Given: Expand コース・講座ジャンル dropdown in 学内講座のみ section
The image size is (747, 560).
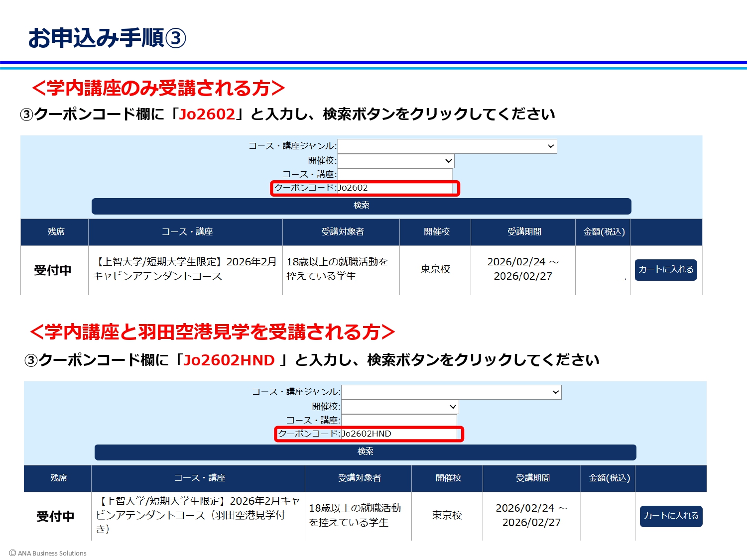Looking at the screenshot, I should [447, 146].
